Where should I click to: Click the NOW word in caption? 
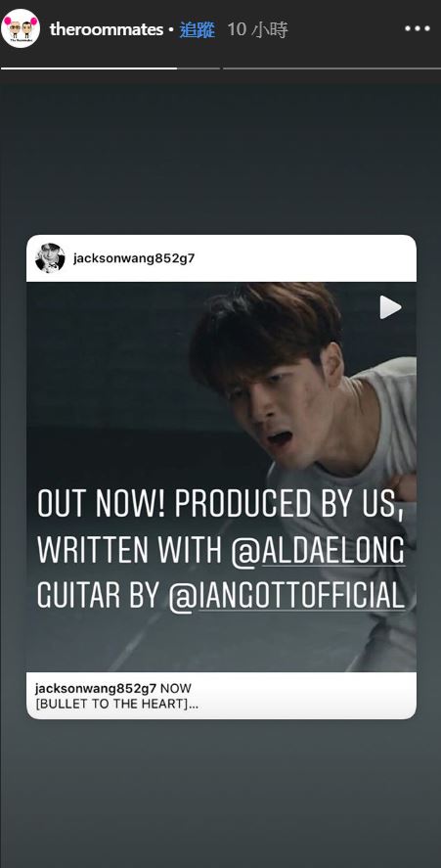tap(175, 689)
